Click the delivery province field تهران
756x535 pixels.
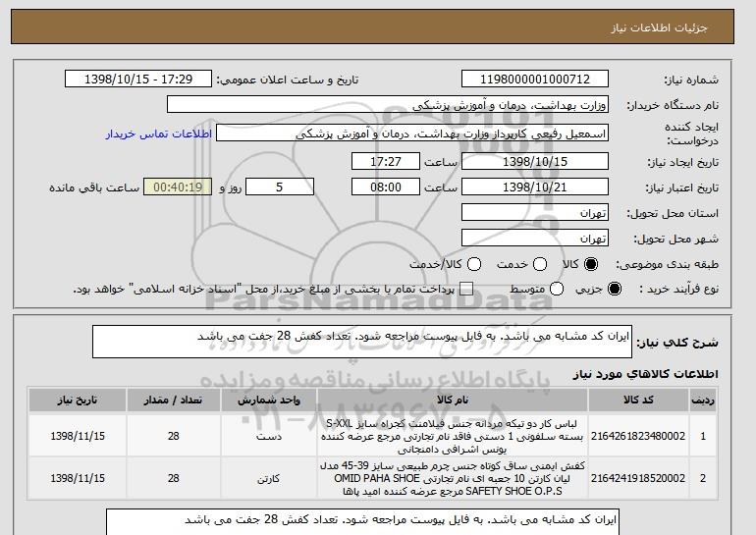[x=535, y=213]
